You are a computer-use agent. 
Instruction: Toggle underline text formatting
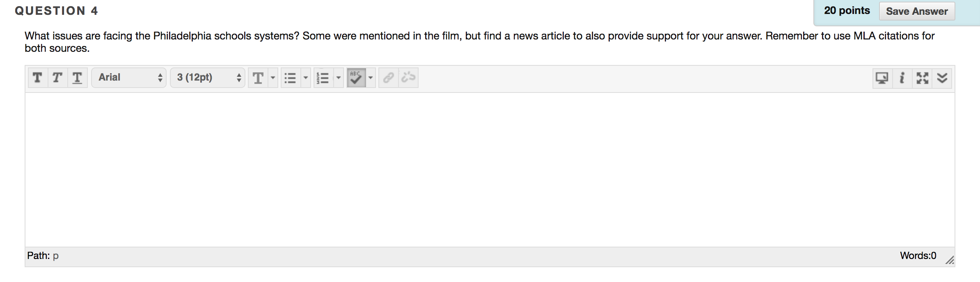[x=77, y=78]
